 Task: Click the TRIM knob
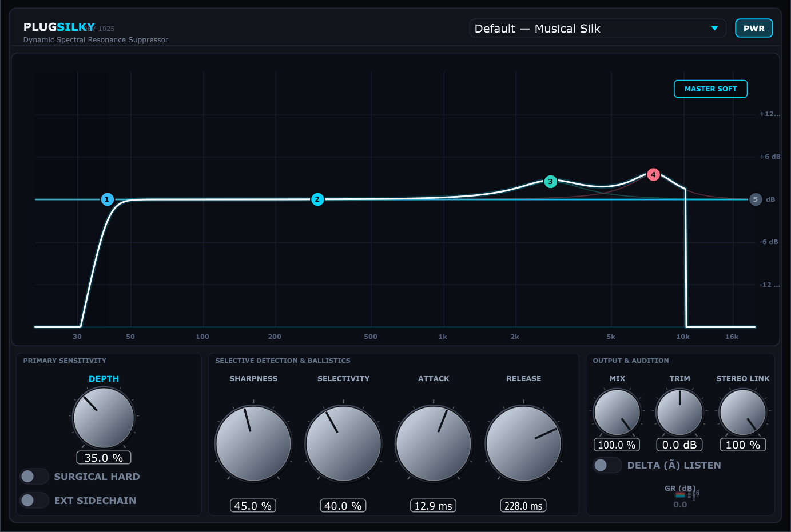679,412
